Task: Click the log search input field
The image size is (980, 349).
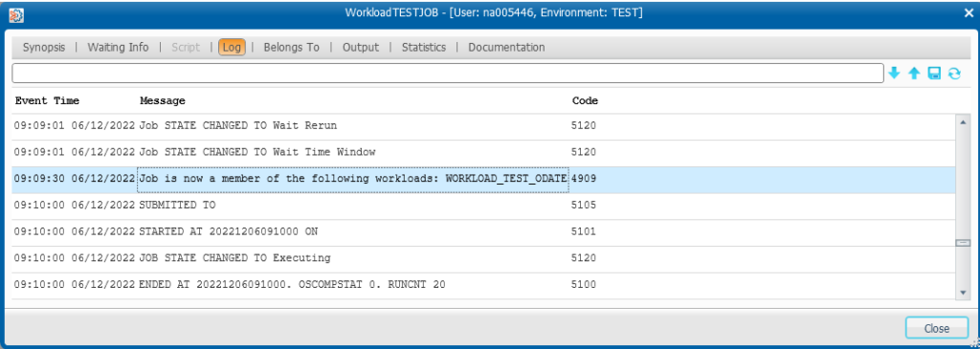Action: [x=448, y=73]
